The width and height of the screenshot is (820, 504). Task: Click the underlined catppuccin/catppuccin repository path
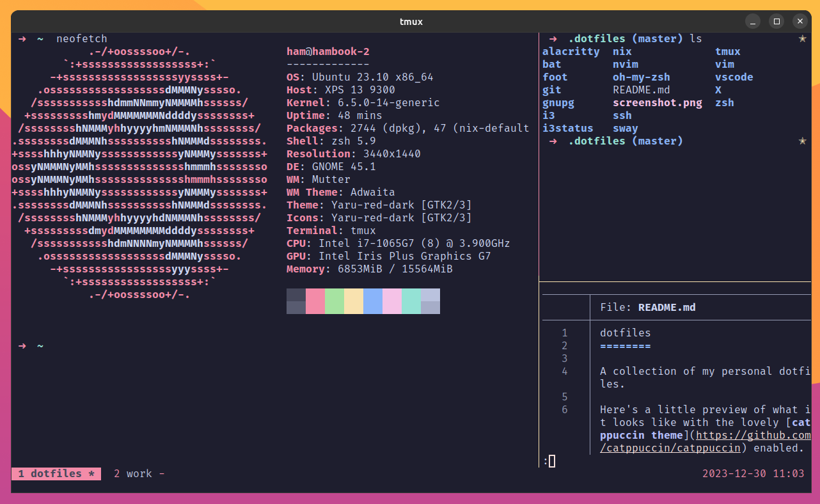click(670, 448)
